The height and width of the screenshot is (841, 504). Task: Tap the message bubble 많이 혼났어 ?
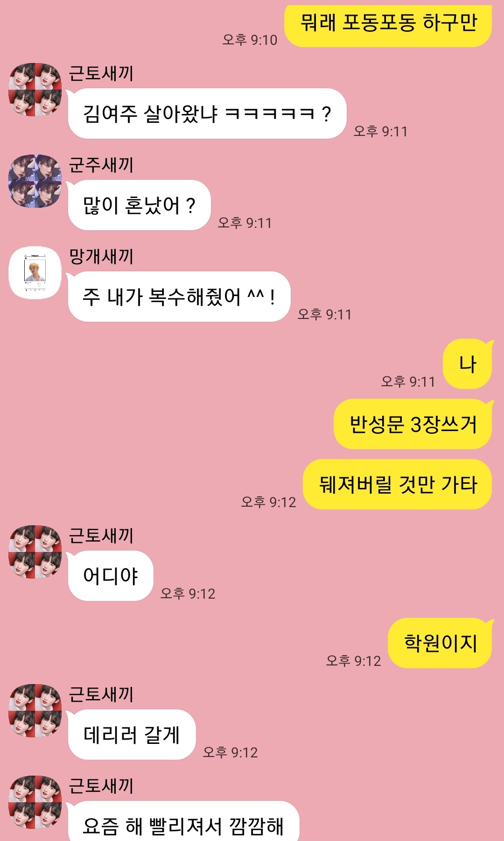[140, 205]
